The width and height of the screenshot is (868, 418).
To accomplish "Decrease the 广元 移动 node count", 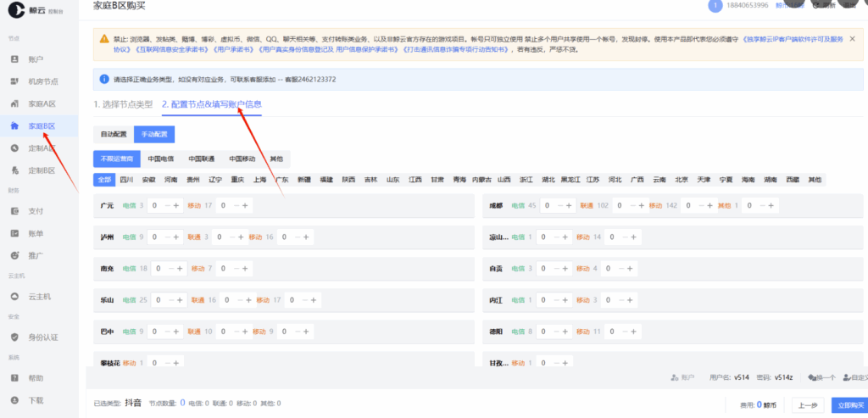I will click(236, 205).
